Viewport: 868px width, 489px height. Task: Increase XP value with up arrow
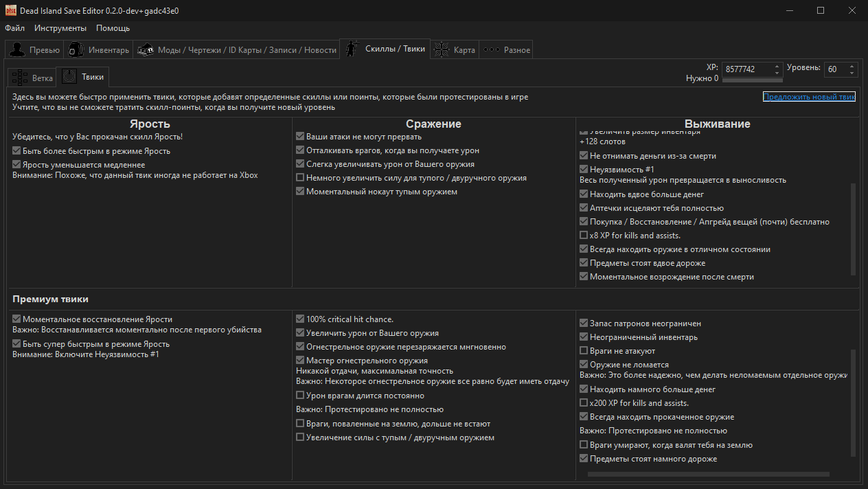click(x=777, y=66)
